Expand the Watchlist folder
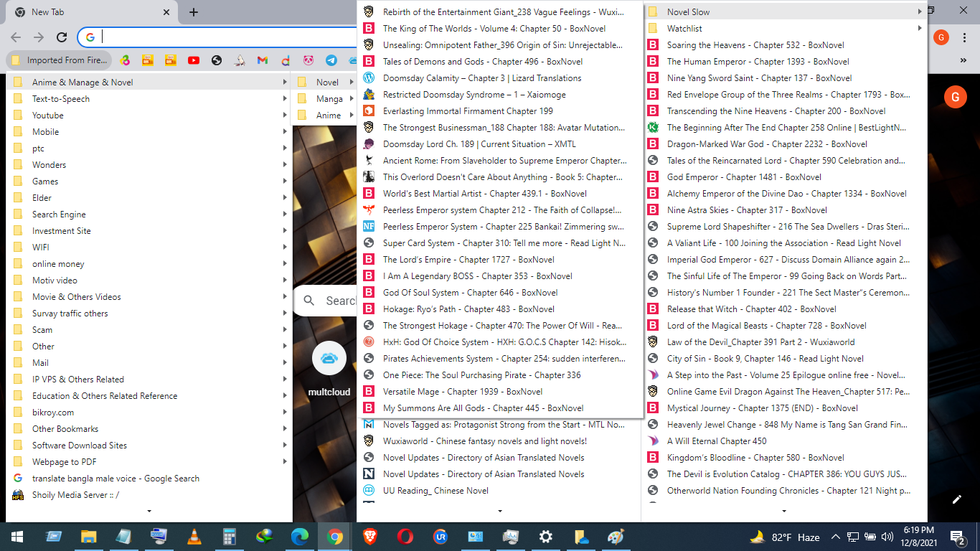The width and height of the screenshot is (980, 551). coord(784,29)
